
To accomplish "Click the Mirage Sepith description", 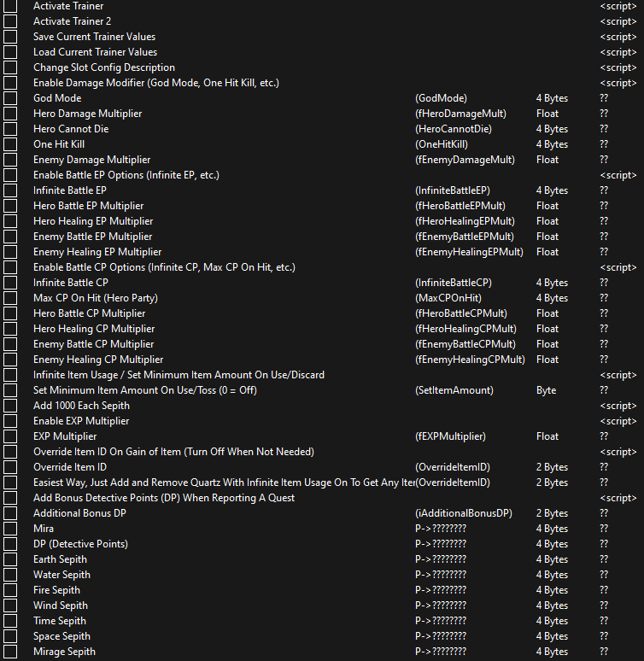I will [64, 652].
